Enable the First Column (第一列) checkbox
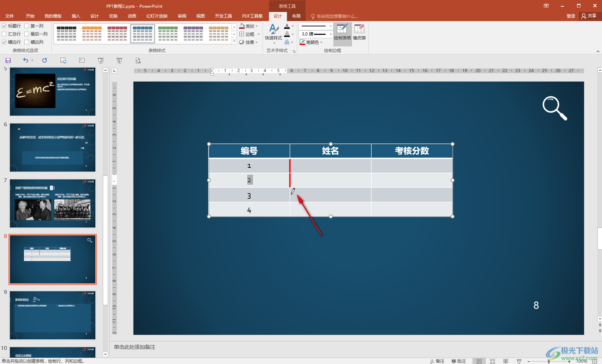Viewport: 602px width, 364px height. [x=26, y=26]
